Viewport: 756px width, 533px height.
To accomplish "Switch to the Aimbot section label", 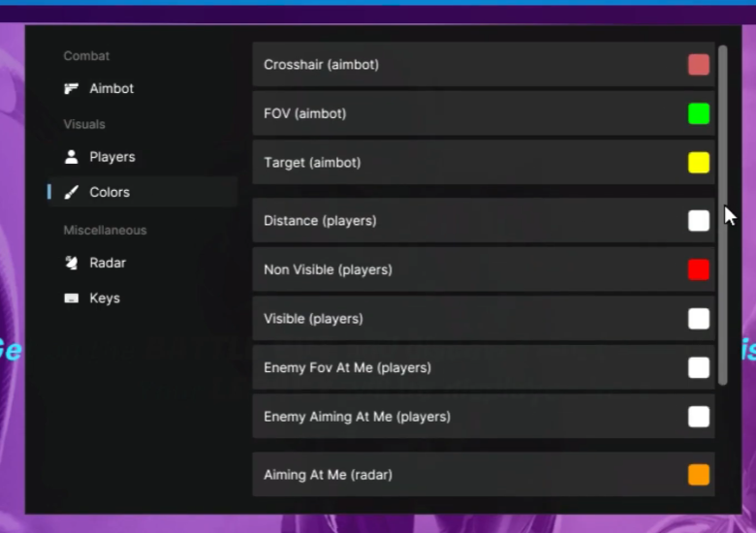I will [111, 89].
